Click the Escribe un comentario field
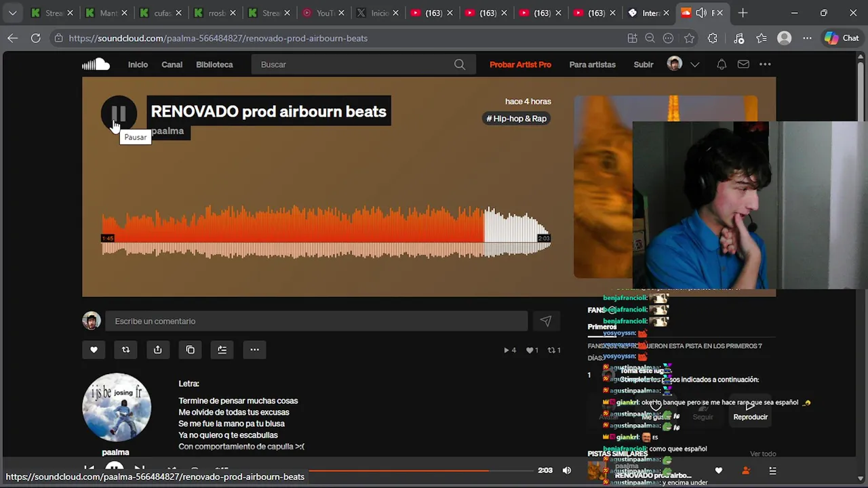Viewport: 868px width, 488px height. tap(316, 321)
